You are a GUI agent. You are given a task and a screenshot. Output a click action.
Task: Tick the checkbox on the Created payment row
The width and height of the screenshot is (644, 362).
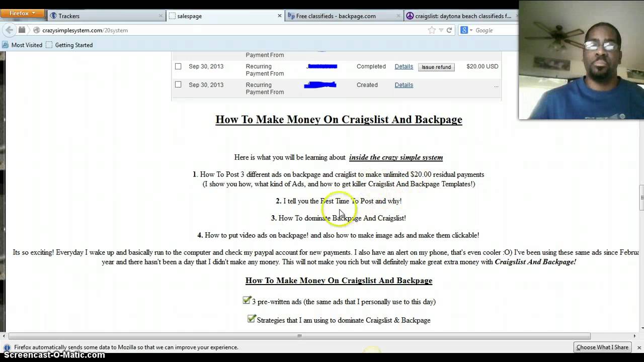coord(178,84)
